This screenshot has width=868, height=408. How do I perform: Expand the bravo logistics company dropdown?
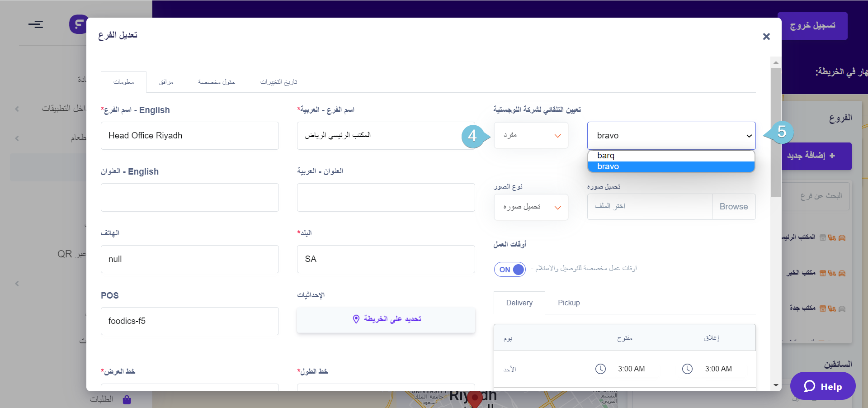tap(671, 136)
